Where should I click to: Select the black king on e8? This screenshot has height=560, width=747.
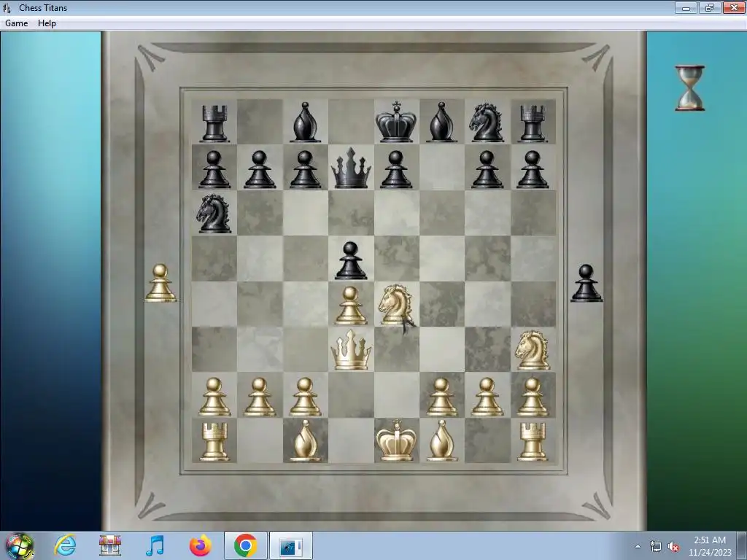click(396, 122)
